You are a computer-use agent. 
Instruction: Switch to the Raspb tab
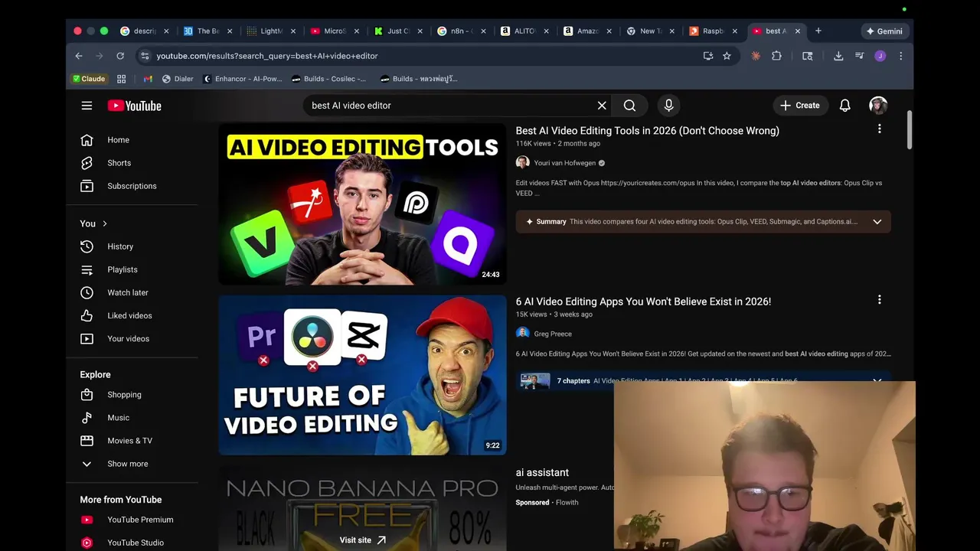coord(713,31)
